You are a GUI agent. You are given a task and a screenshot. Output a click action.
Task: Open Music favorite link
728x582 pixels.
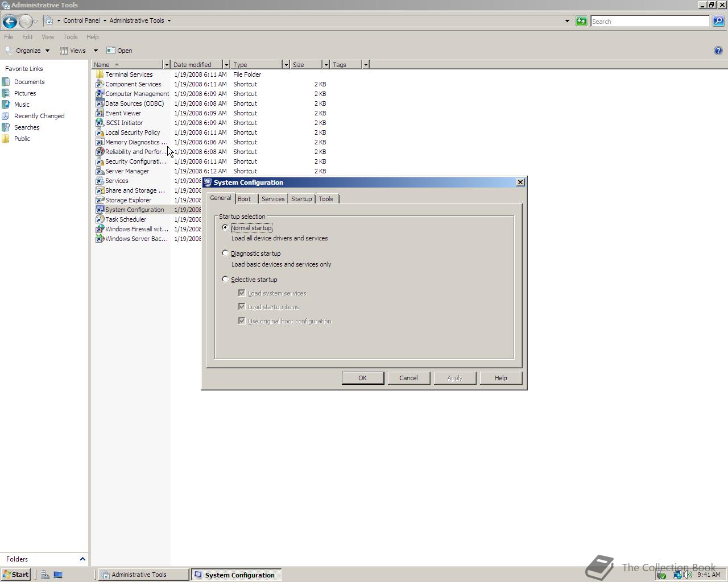pos(22,105)
